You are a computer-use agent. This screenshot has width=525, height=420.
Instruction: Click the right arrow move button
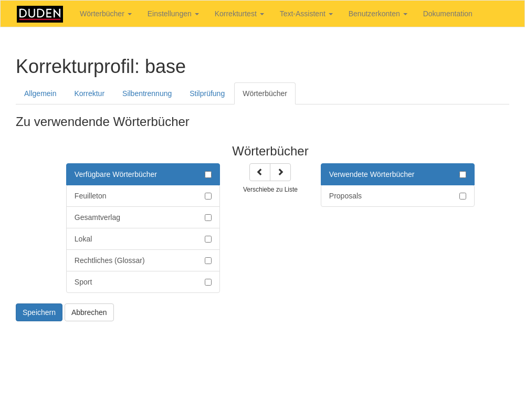click(x=280, y=172)
